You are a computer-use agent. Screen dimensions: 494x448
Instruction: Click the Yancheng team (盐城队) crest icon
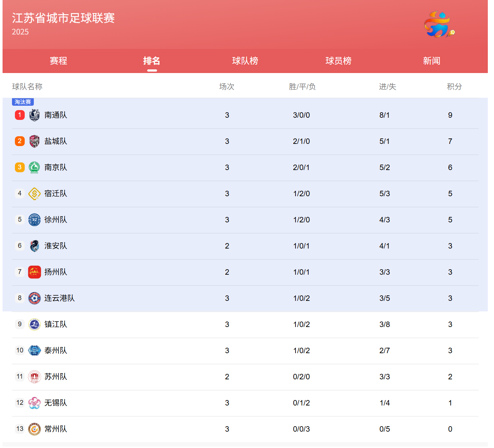point(34,141)
